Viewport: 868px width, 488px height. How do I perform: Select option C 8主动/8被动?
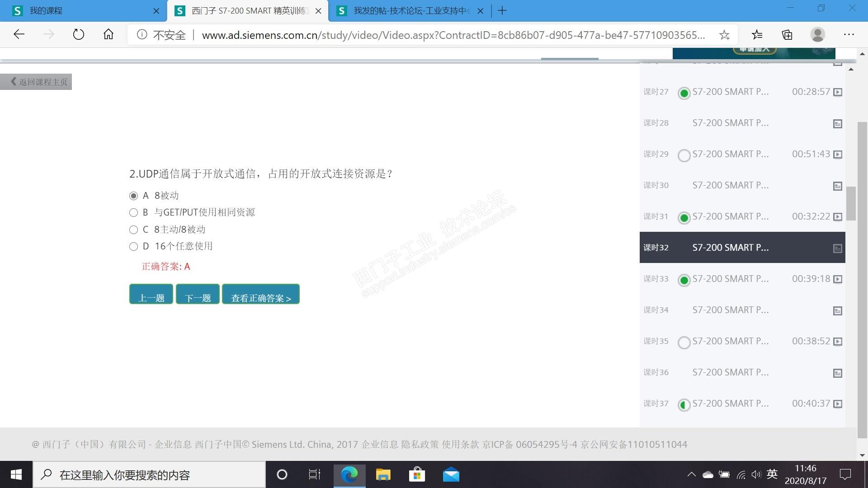(x=133, y=230)
